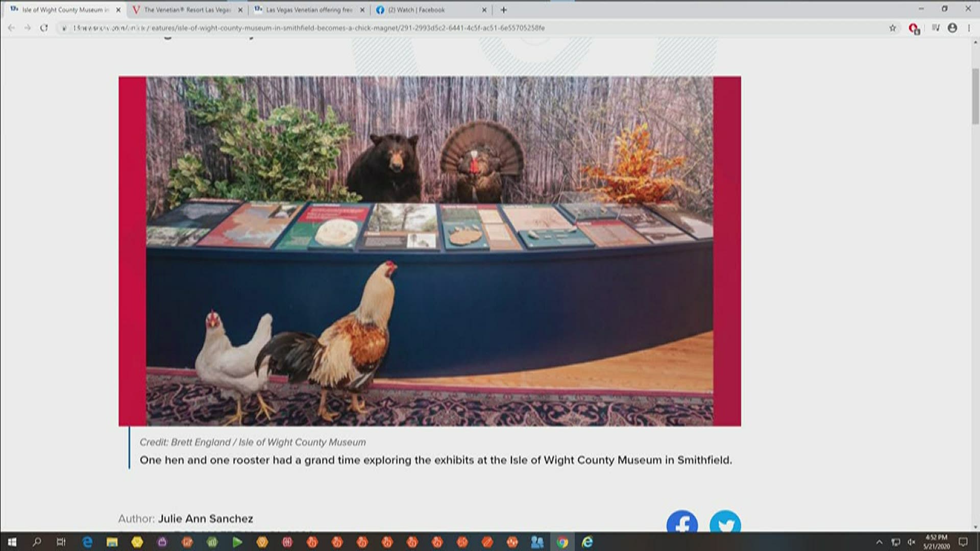The width and height of the screenshot is (980, 551).
Task: Open the Windows notification center
Action: point(963,542)
